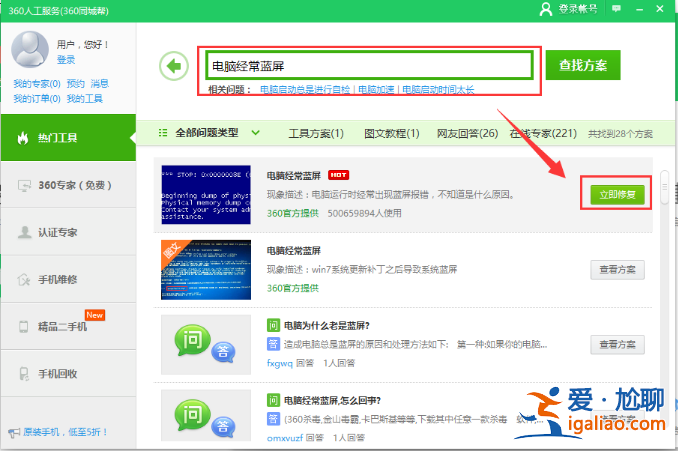Viewport: 678px width, 451px height.
Task: Click the 查找方案 search button
Action: point(583,65)
